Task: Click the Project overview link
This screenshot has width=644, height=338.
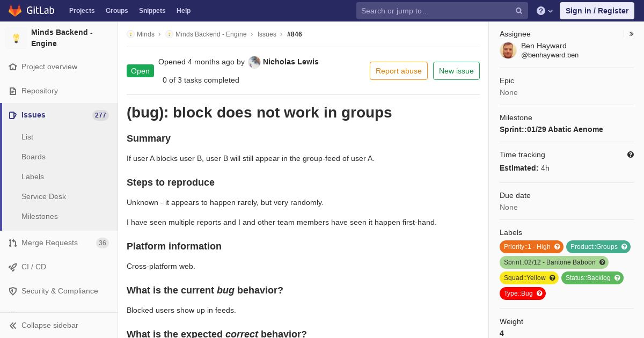Action: tap(49, 67)
